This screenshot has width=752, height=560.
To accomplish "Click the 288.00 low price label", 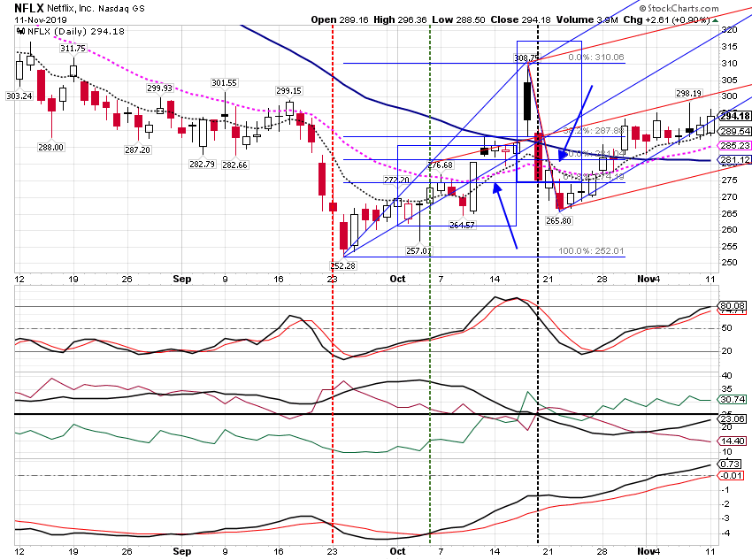I will pyautogui.click(x=50, y=147).
